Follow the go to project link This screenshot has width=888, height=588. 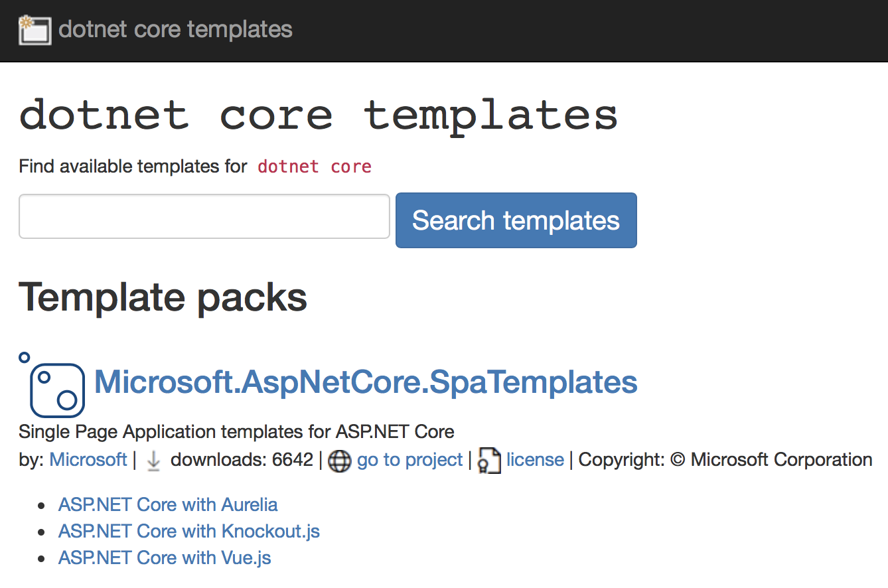click(x=409, y=459)
